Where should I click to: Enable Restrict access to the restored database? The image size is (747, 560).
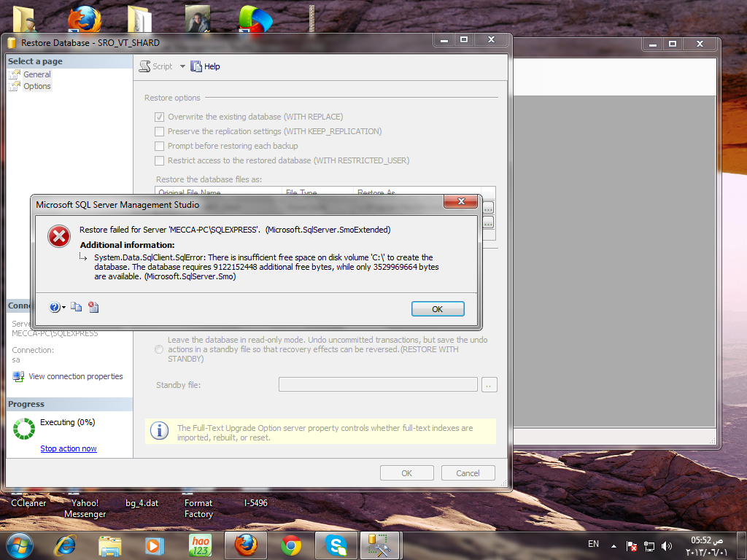160,161
